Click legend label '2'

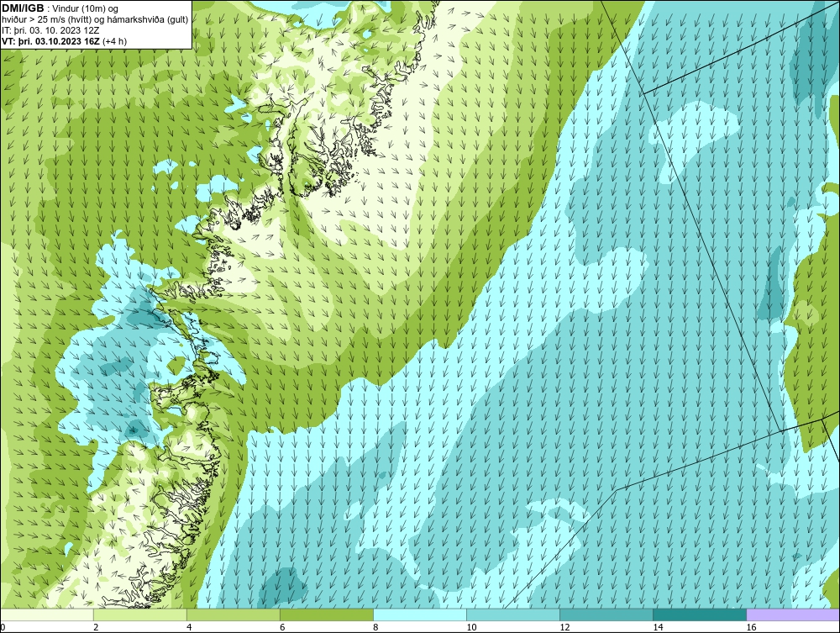[96, 627]
